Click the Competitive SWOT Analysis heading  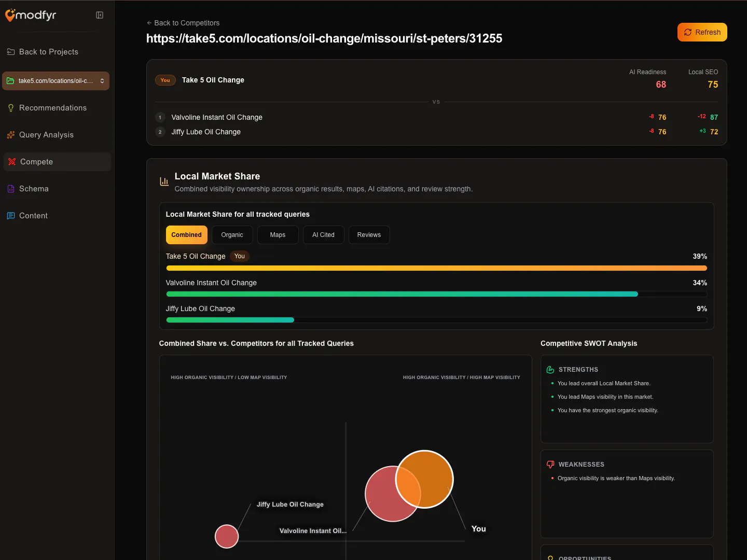tap(589, 343)
